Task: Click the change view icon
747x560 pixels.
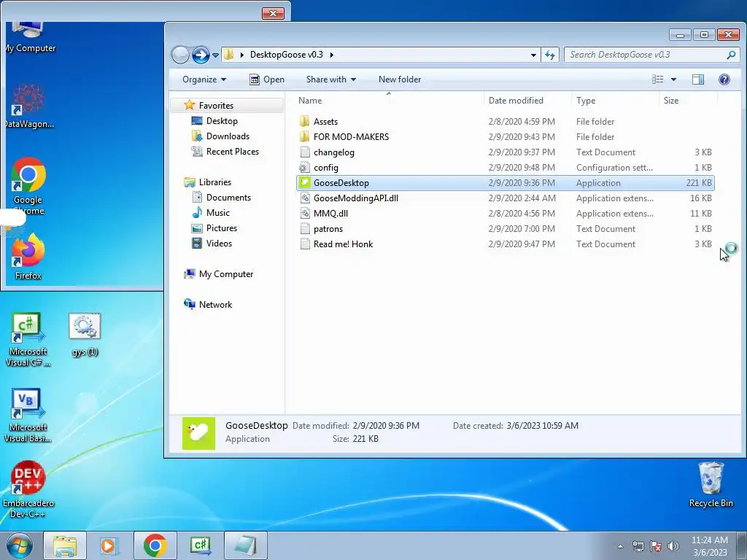Action: 657,79
